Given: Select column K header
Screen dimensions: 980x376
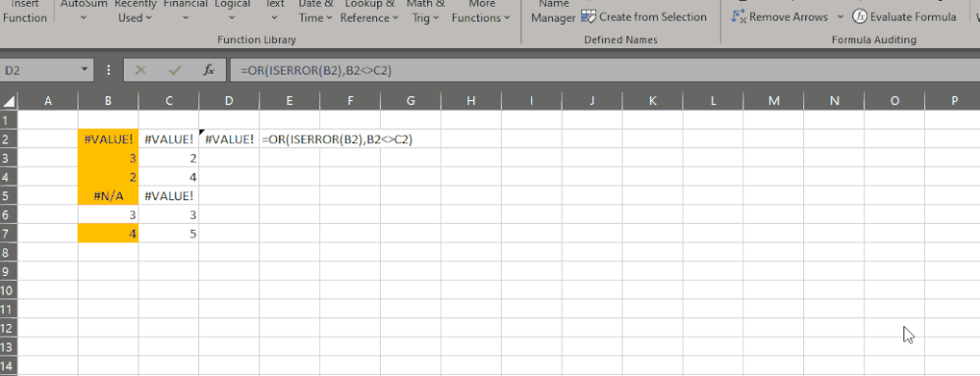Looking at the screenshot, I should (652, 100).
